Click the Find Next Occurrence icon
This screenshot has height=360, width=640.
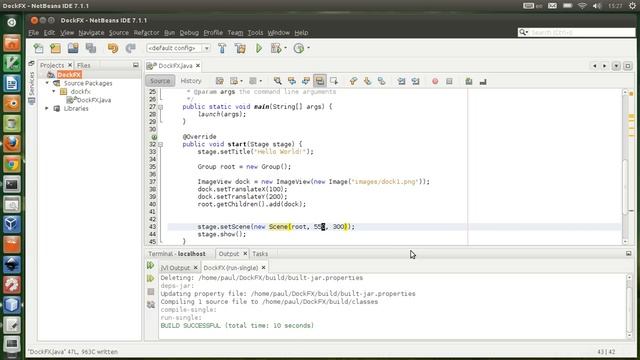306,81
